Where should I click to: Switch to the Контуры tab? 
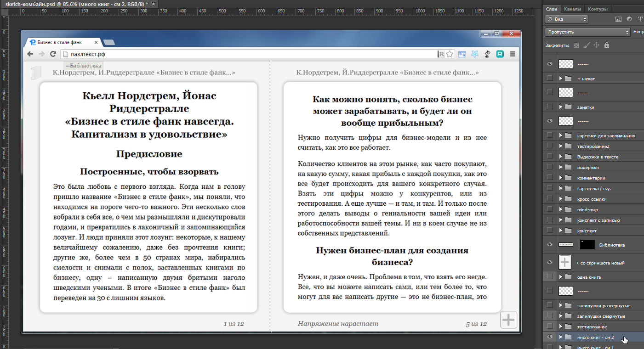pyautogui.click(x=598, y=9)
